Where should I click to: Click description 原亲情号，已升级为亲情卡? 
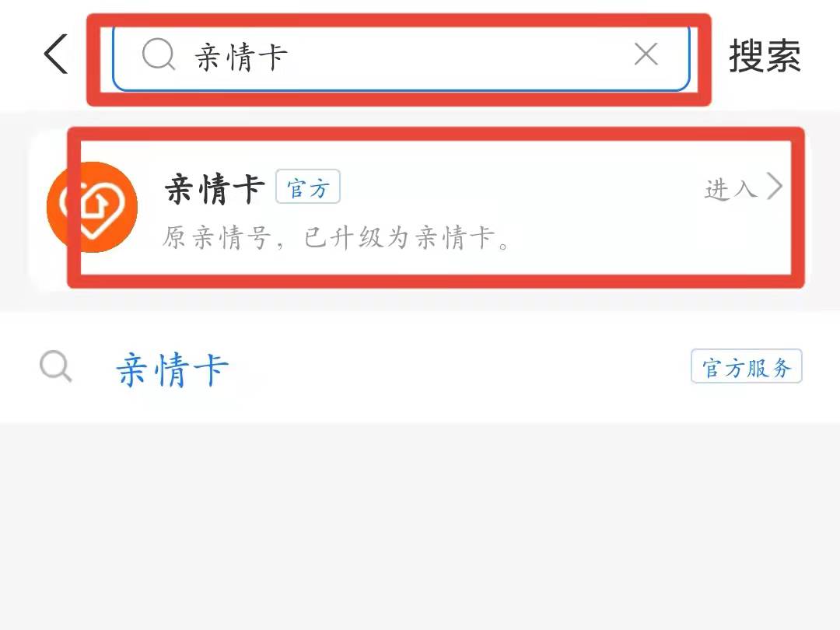click(x=337, y=238)
